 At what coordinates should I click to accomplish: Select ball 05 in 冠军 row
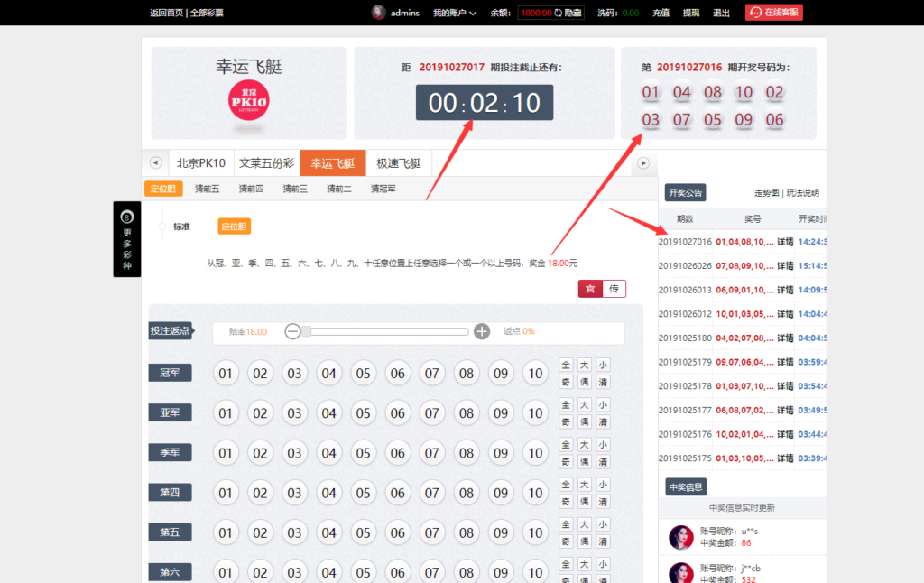pos(363,374)
